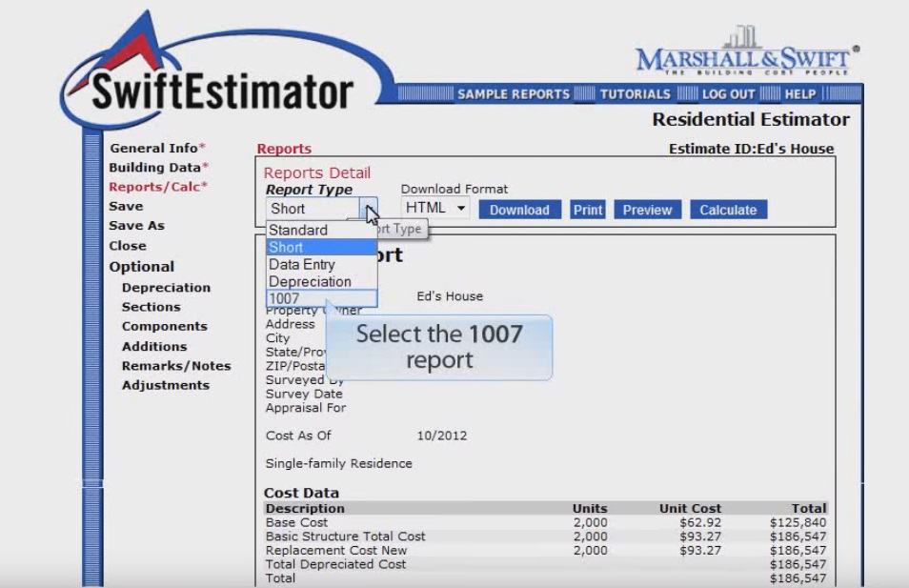Click the Marshall & Swift logo
Screen dimensions: 909x588
747,51
